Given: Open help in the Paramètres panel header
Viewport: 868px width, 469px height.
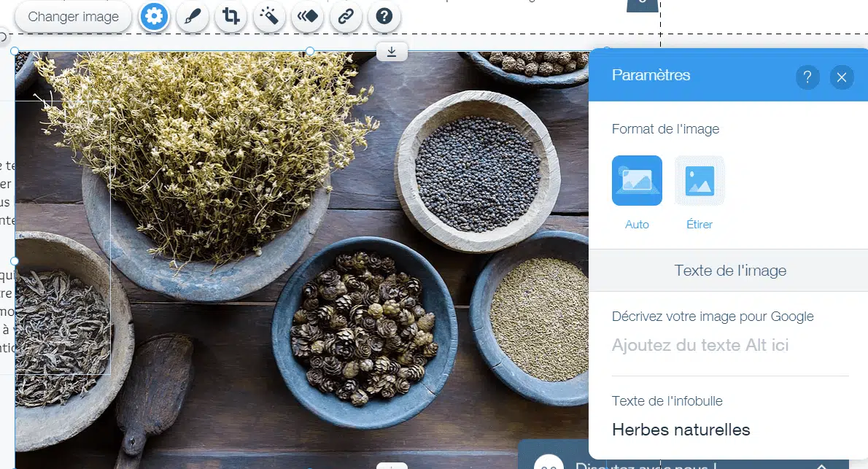Looking at the screenshot, I should (807, 77).
